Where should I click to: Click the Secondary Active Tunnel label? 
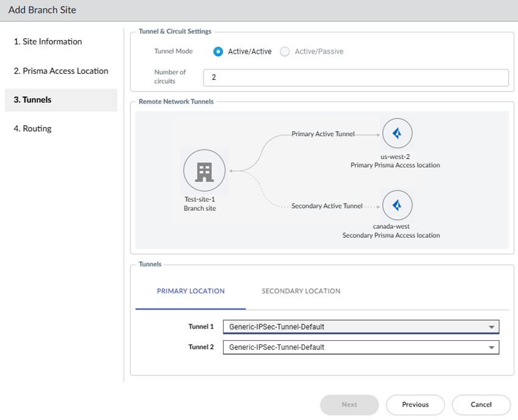click(327, 206)
